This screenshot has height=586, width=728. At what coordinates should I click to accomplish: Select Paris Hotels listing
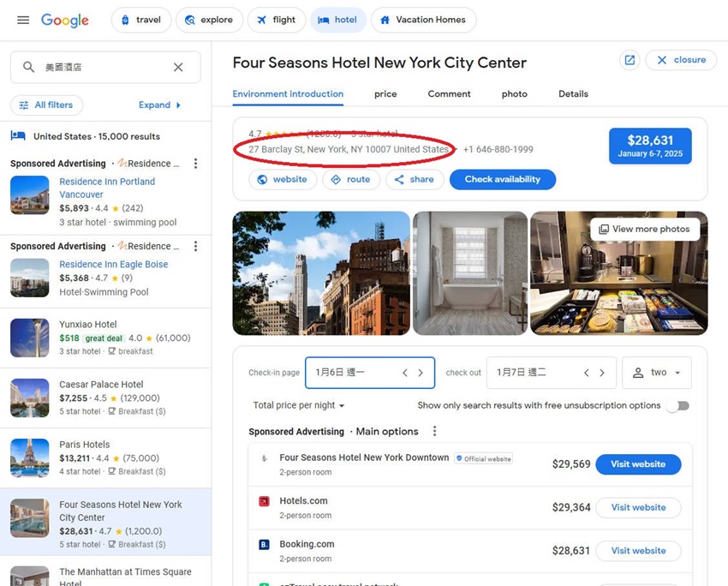106,457
